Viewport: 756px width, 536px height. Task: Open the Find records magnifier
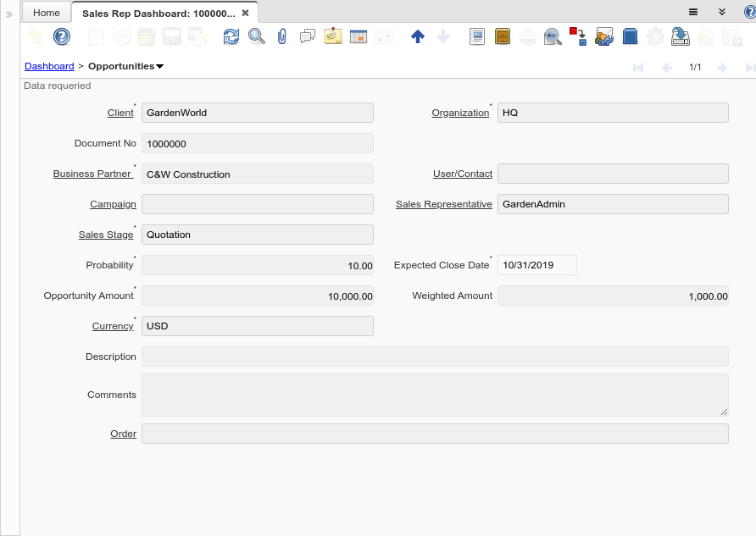(256, 36)
